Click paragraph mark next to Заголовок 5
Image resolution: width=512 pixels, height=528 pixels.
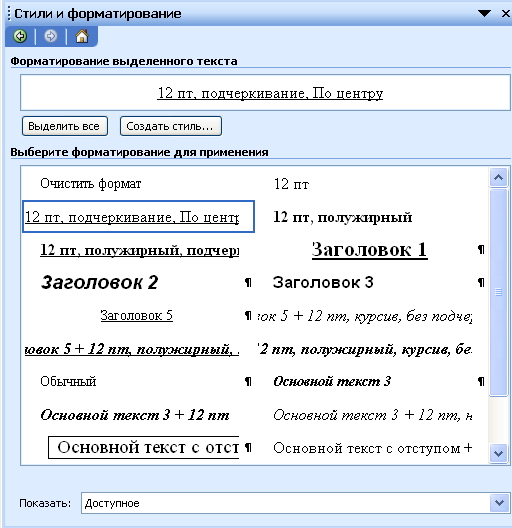pyautogui.click(x=248, y=316)
